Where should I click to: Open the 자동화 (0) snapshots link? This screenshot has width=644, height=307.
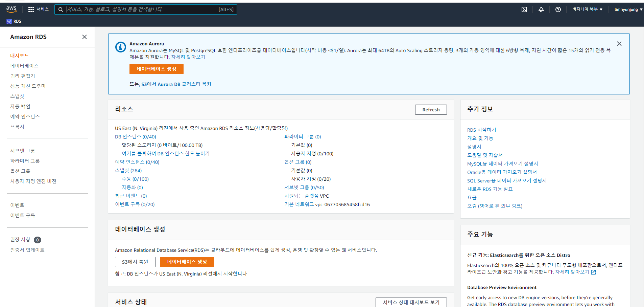click(x=132, y=188)
